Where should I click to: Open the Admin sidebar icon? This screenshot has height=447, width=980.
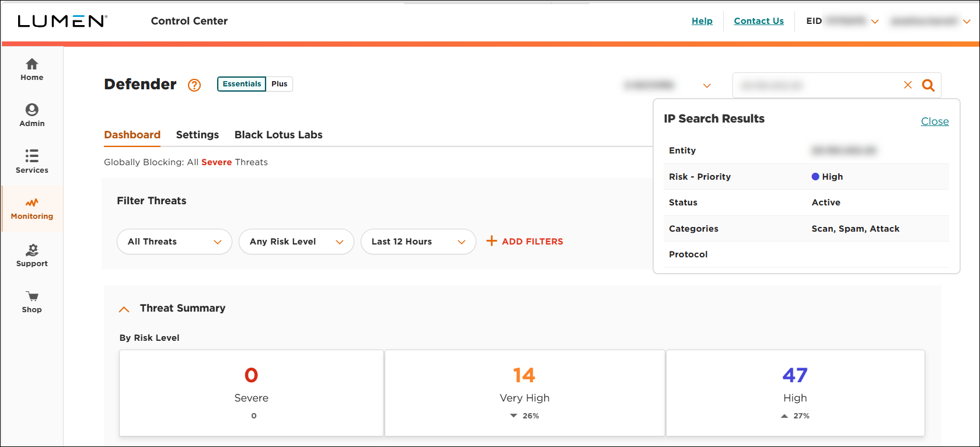32,110
